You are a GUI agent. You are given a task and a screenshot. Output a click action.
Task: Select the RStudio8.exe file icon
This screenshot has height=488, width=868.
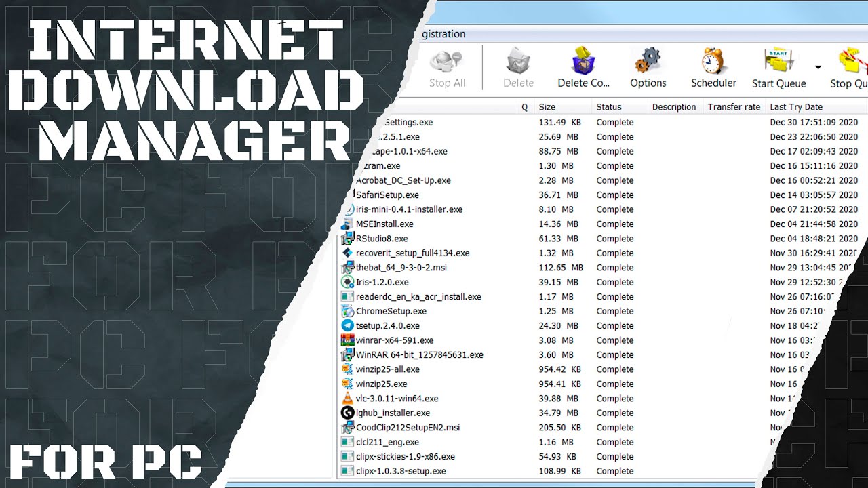tap(347, 238)
